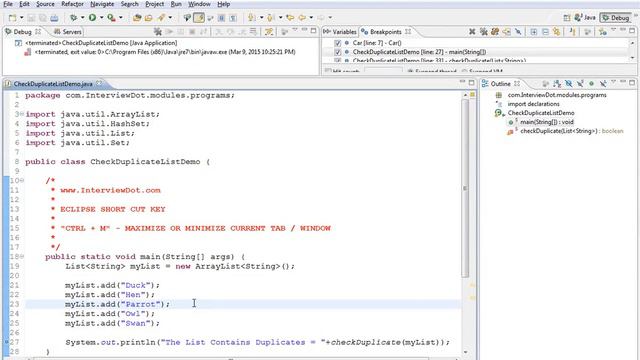The image size is (640, 360).
Task: Open the Debug view menu triangle
Action: (295, 30)
